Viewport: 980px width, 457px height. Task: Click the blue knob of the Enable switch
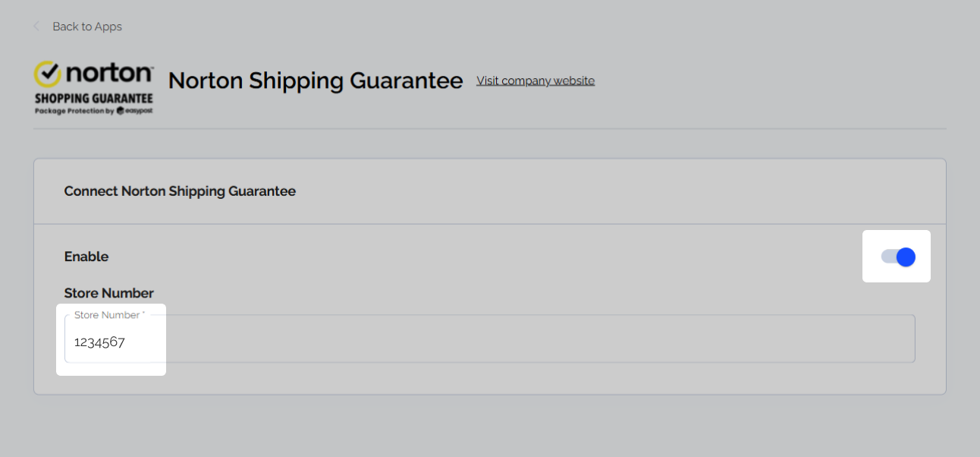(906, 257)
